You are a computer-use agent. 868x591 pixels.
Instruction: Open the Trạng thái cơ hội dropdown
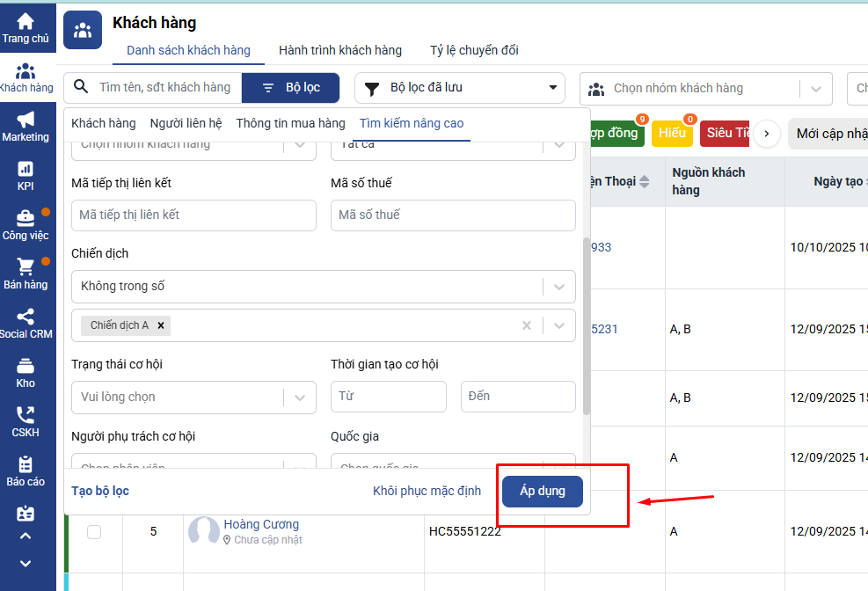(299, 398)
